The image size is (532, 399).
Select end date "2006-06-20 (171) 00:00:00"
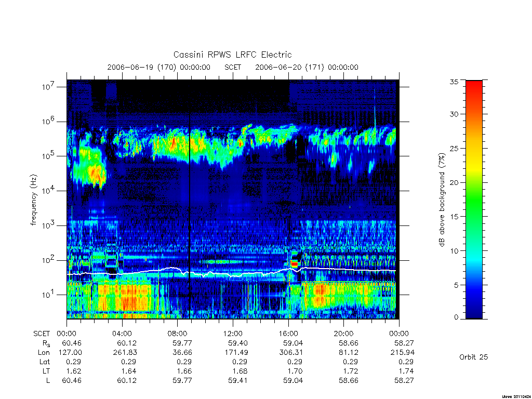[307, 67]
